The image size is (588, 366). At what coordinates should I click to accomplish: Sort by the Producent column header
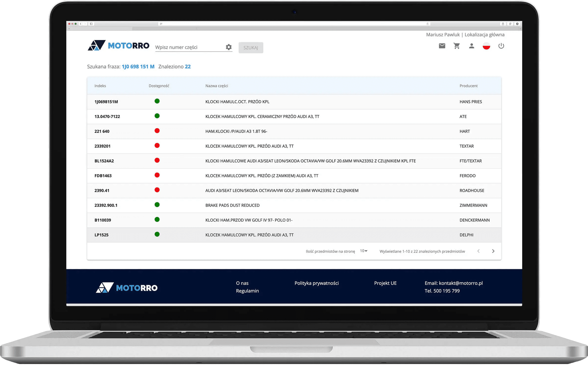coord(468,86)
